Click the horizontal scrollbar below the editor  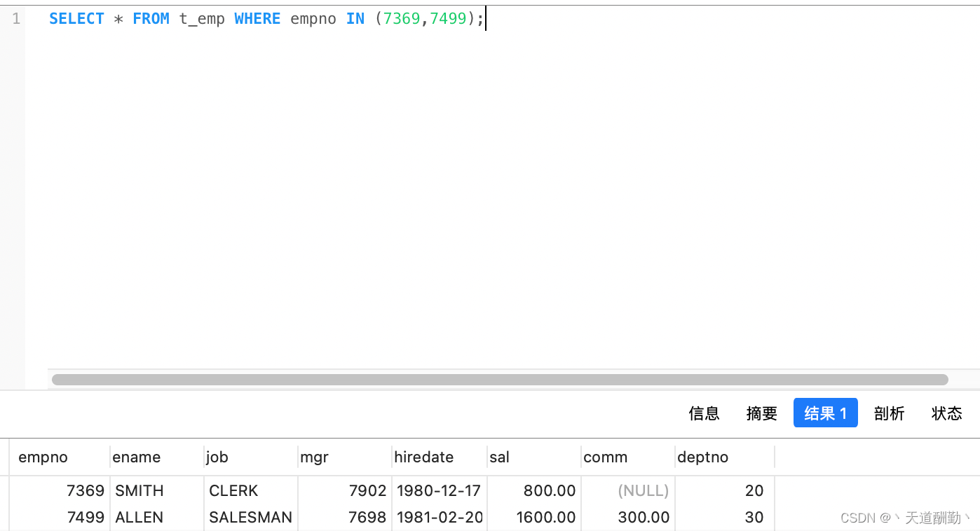(x=499, y=379)
